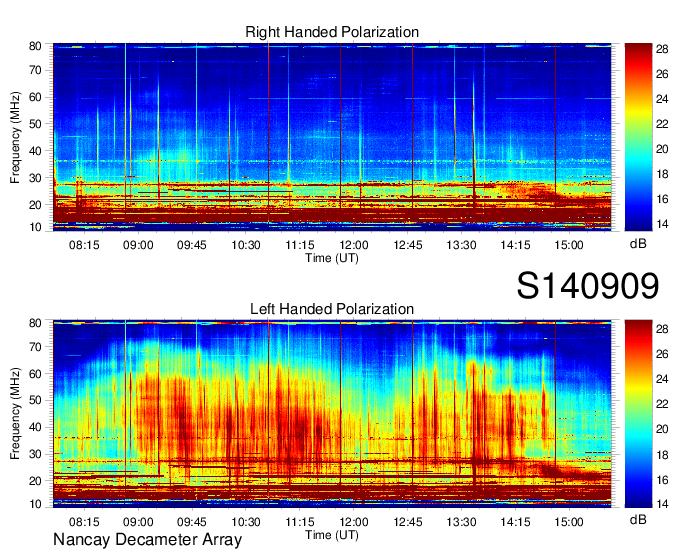Screen dimensions: 680x552
Task: Click '13:30' time tick on Right Handed plot
Action: point(461,245)
